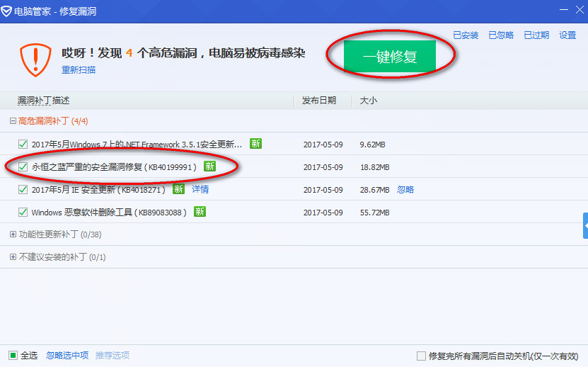Minimize the 电脑管家 window

[x=564, y=10]
